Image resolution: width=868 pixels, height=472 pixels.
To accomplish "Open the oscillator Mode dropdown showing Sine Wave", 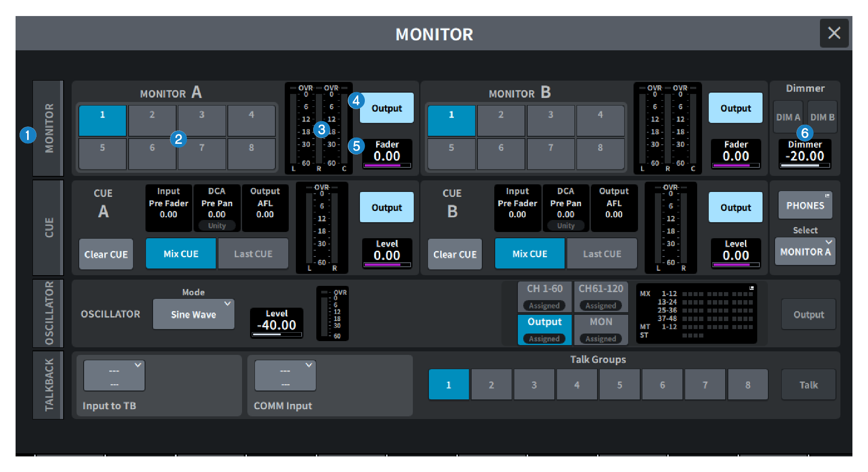I will 193,314.
